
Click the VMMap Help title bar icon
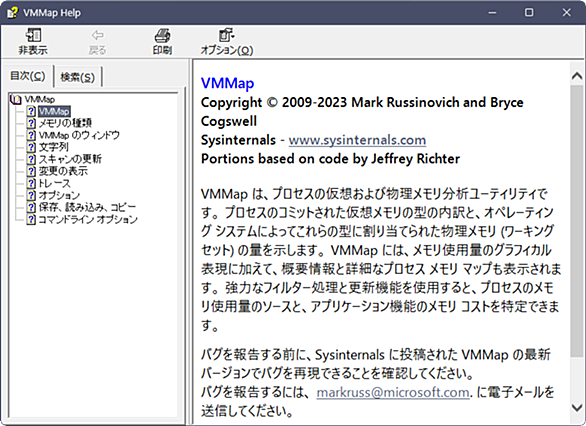12,13
